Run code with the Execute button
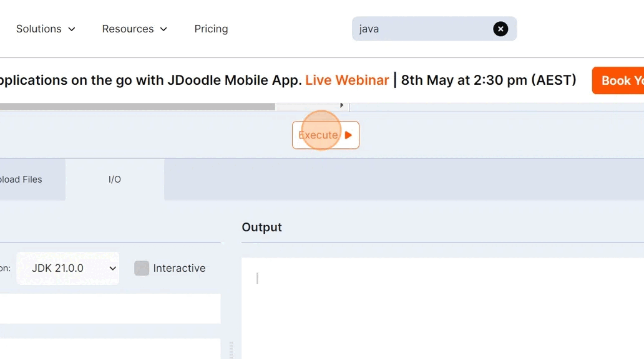The width and height of the screenshot is (644, 359). [x=325, y=135]
